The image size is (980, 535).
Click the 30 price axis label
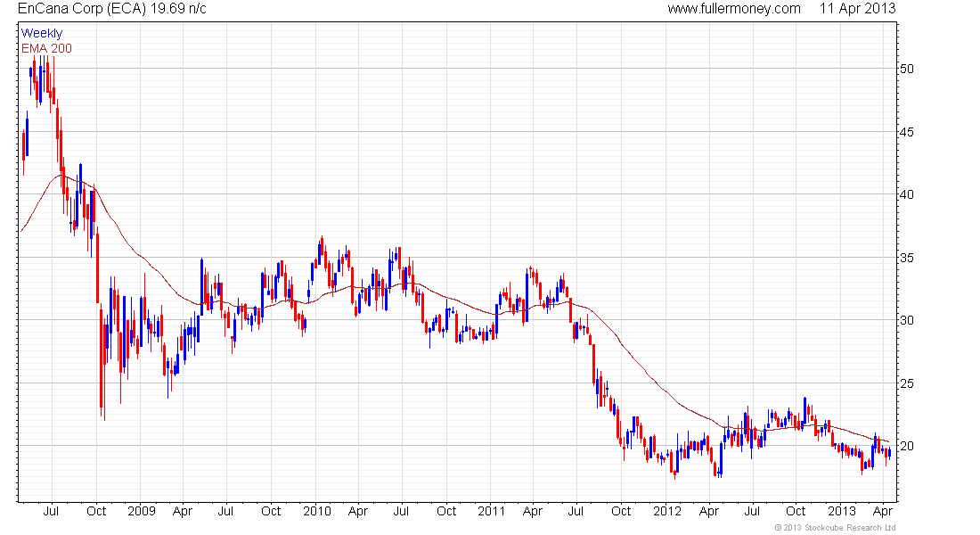906,320
